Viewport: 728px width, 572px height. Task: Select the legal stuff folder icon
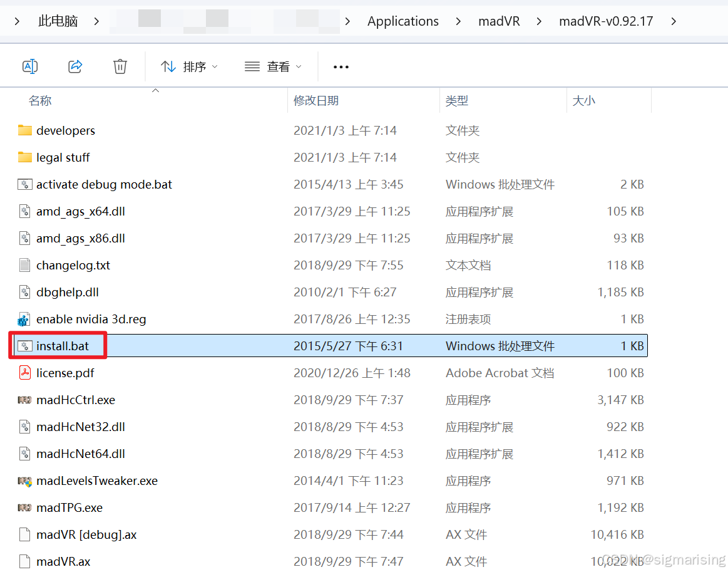24,157
